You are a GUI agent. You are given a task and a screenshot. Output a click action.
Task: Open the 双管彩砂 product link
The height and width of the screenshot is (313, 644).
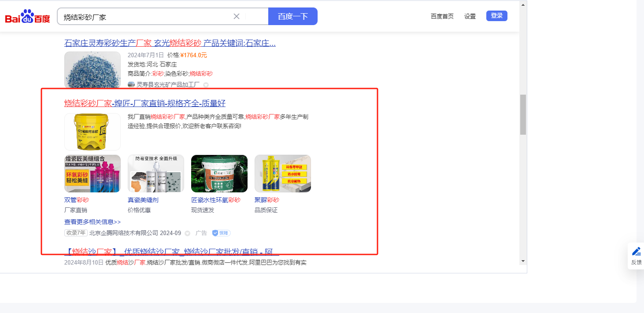(76, 200)
